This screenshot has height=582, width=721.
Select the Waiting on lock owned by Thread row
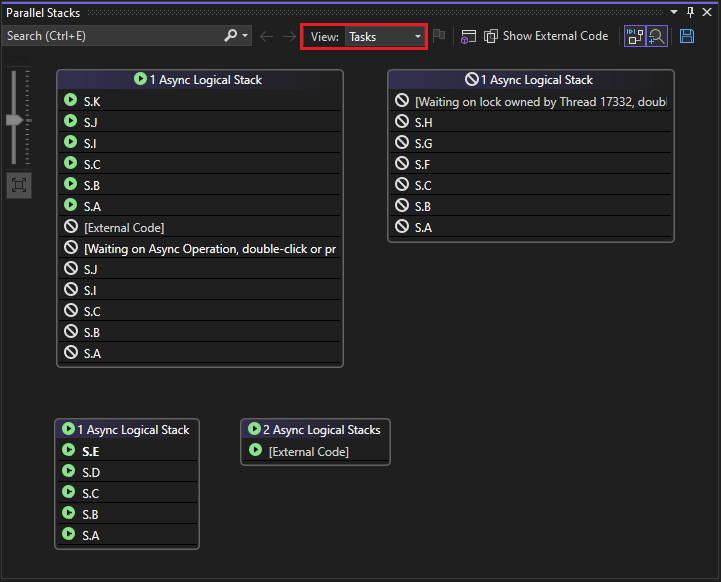531,101
